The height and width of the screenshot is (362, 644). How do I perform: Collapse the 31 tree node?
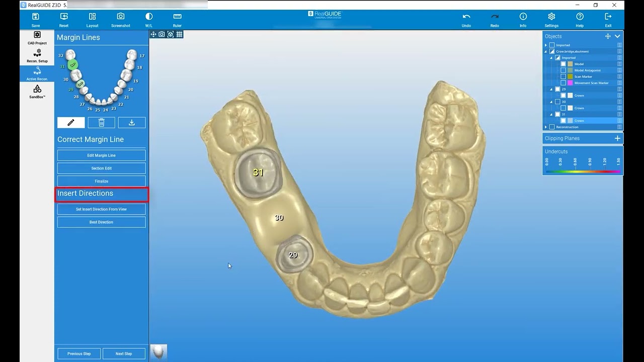click(x=551, y=114)
